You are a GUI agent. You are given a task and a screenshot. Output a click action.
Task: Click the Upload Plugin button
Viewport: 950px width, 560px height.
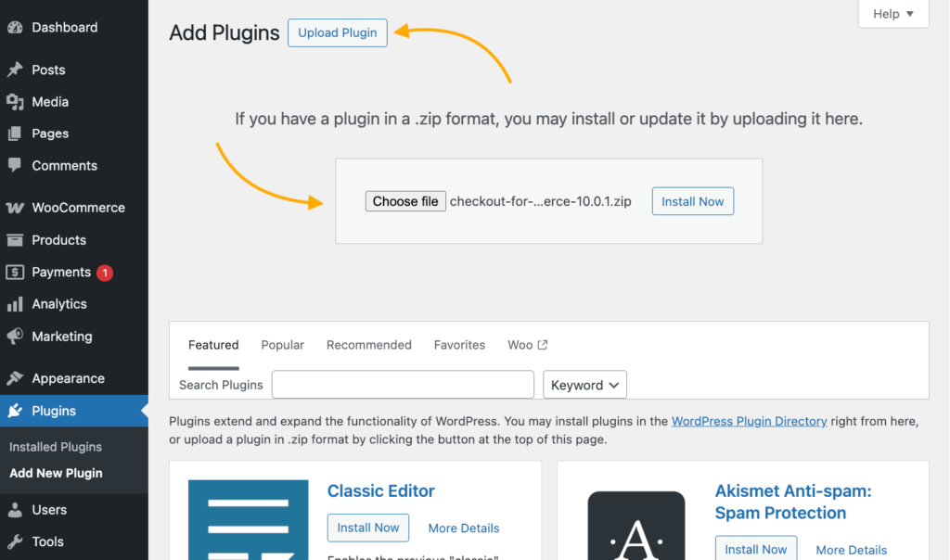click(x=338, y=32)
